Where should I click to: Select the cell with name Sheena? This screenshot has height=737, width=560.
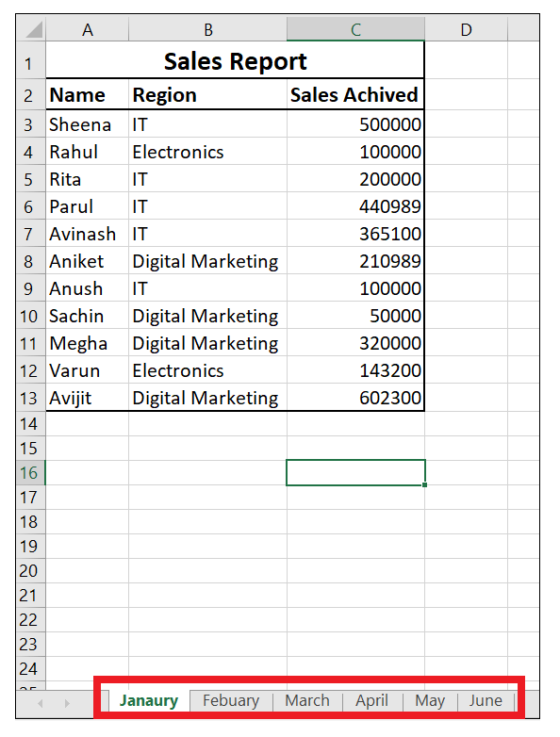click(87, 124)
